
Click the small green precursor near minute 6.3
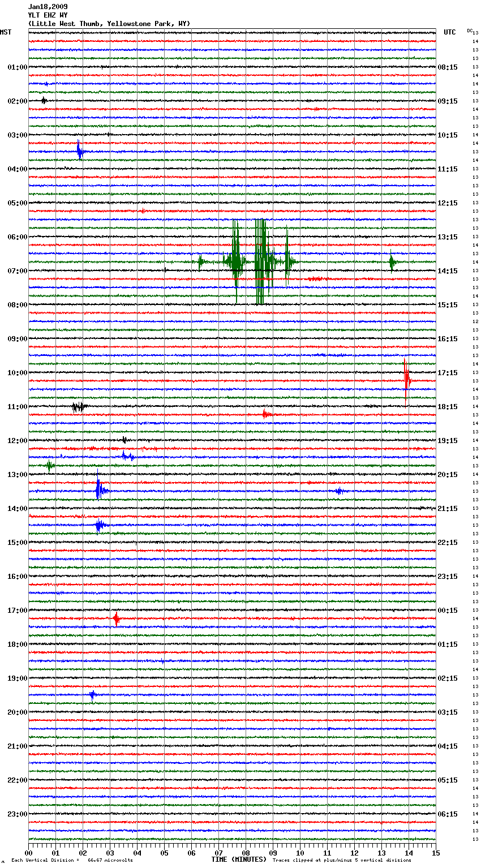pyautogui.click(x=200, y=262)
